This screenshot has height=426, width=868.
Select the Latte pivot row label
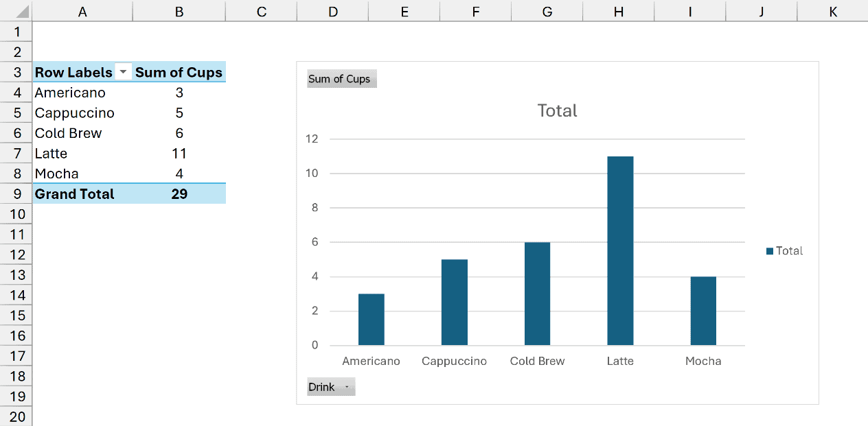pyautogui.click(x=82, y=153)
